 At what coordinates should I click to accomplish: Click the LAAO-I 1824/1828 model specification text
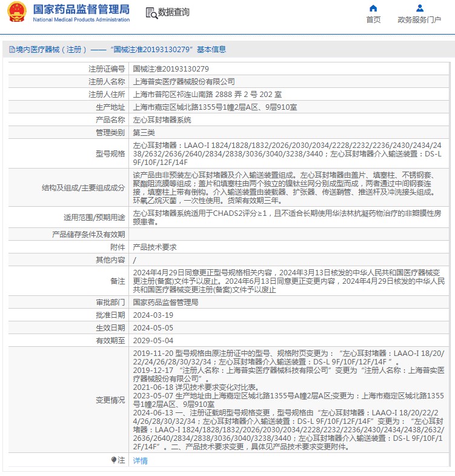[x=287, y=154]
